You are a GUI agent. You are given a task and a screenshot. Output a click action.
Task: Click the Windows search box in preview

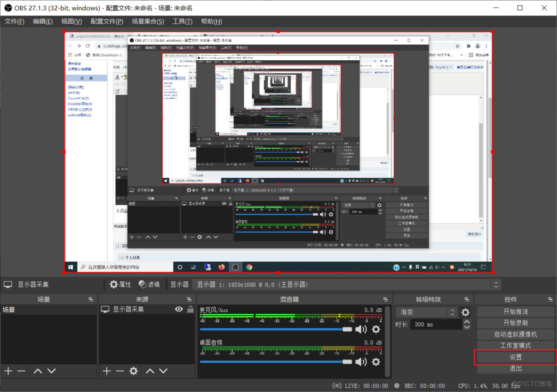125,267
